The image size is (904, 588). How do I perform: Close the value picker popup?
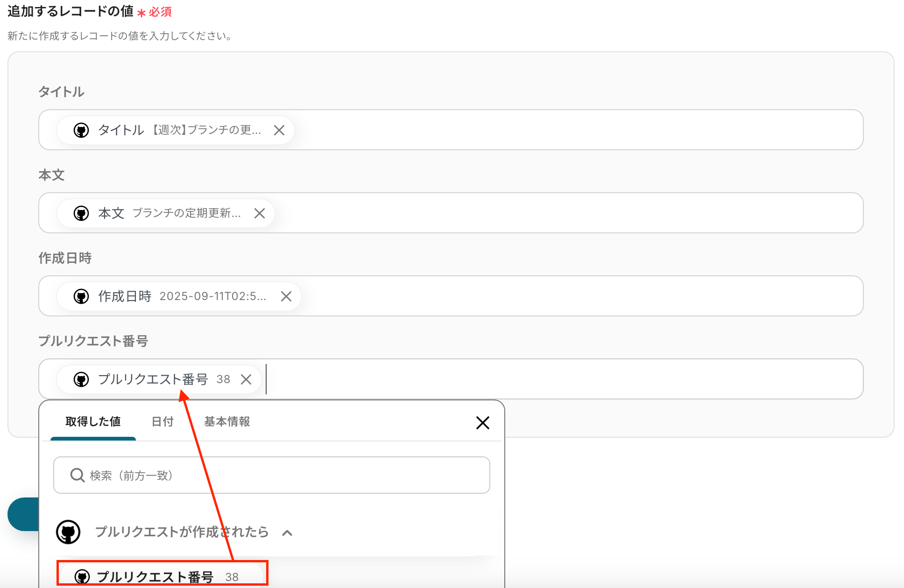[482, 423]
